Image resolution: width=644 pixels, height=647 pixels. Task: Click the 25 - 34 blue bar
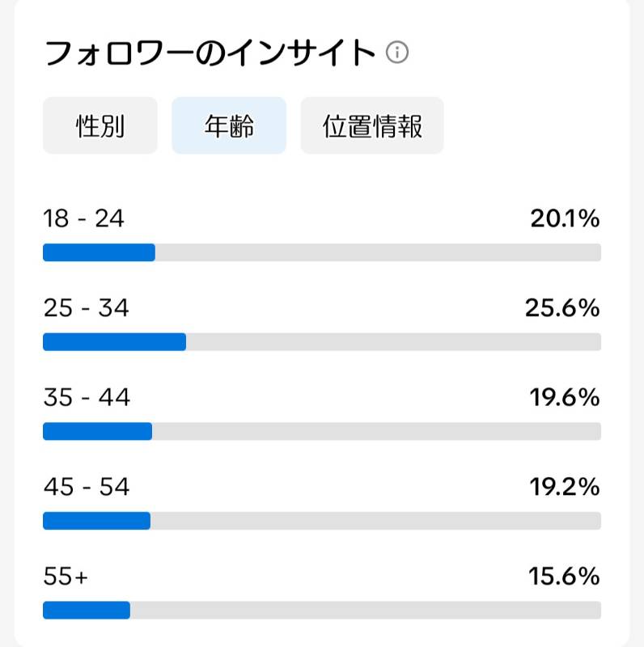114,341
